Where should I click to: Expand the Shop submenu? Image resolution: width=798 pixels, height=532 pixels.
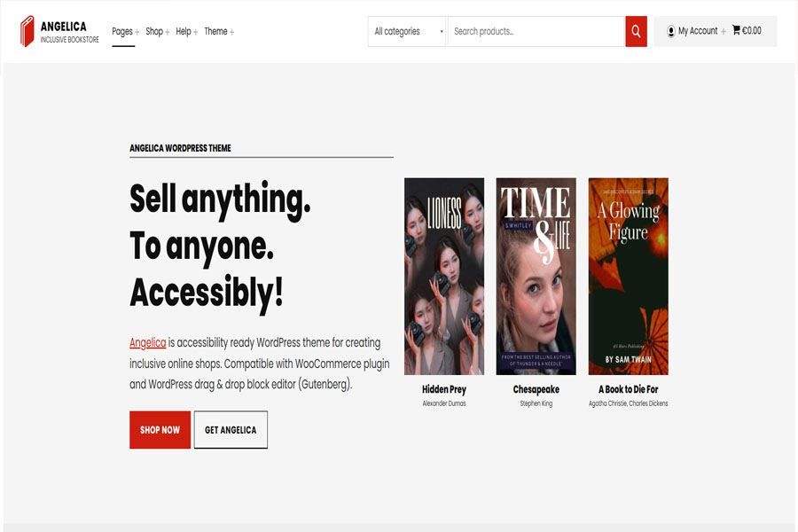click(167, 30)
